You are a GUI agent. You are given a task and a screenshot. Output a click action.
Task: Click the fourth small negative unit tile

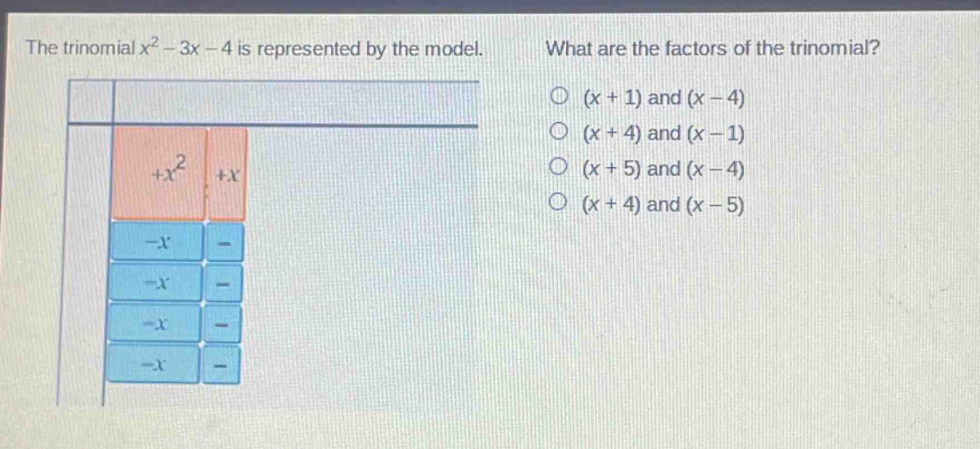(221, 364)
